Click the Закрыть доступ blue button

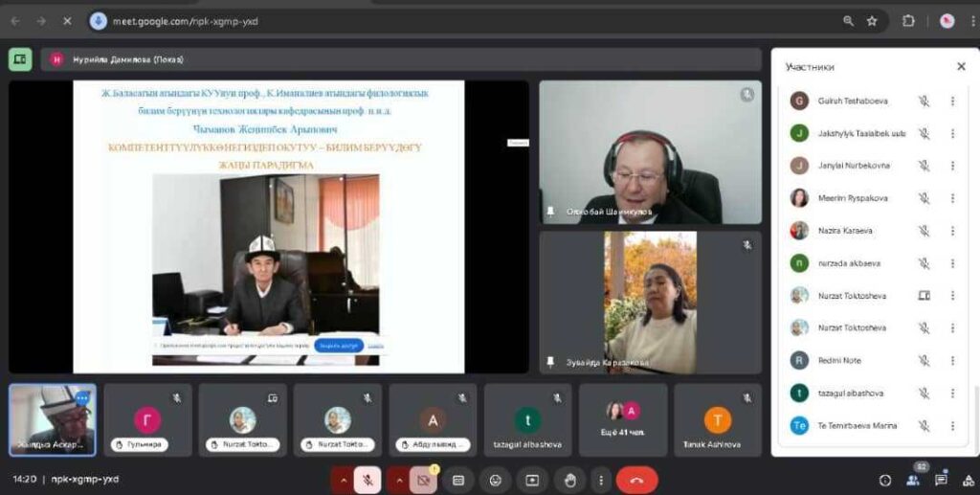[338, 346]
